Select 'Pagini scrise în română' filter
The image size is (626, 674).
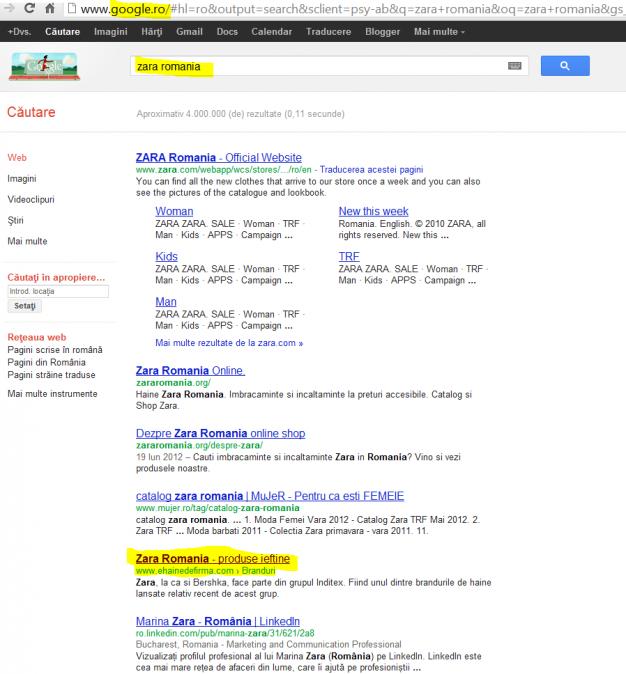(x=55, y=350)
